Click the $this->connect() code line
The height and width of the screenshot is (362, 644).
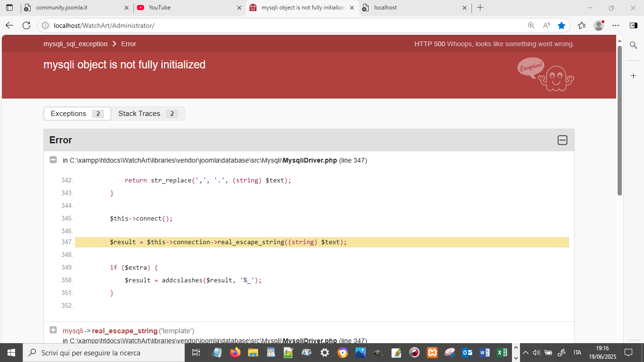(141, 219)
